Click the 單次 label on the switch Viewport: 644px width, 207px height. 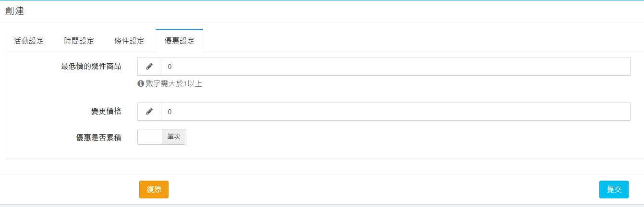173,137
